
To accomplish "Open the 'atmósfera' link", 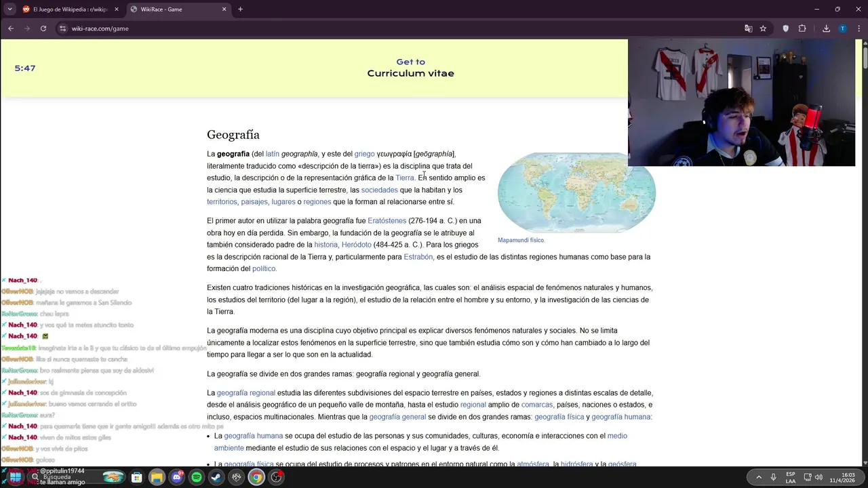I will click(532, 464).
